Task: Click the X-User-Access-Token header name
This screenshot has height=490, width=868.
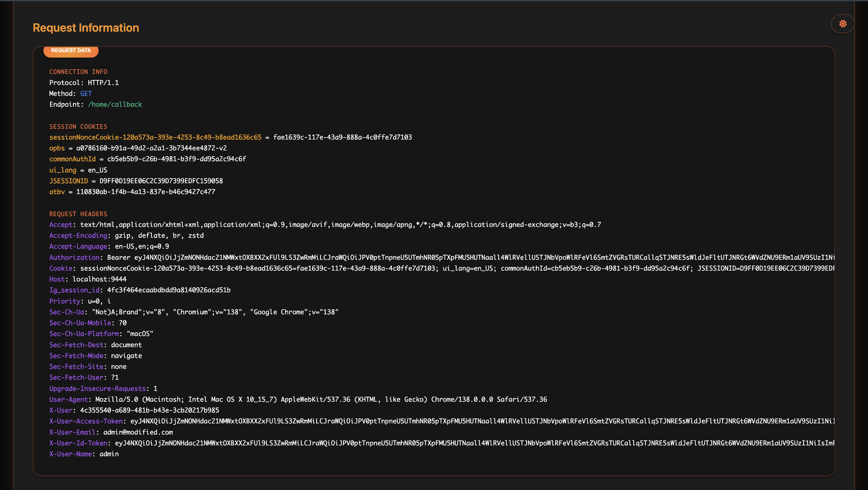Action: click(86, 421)
